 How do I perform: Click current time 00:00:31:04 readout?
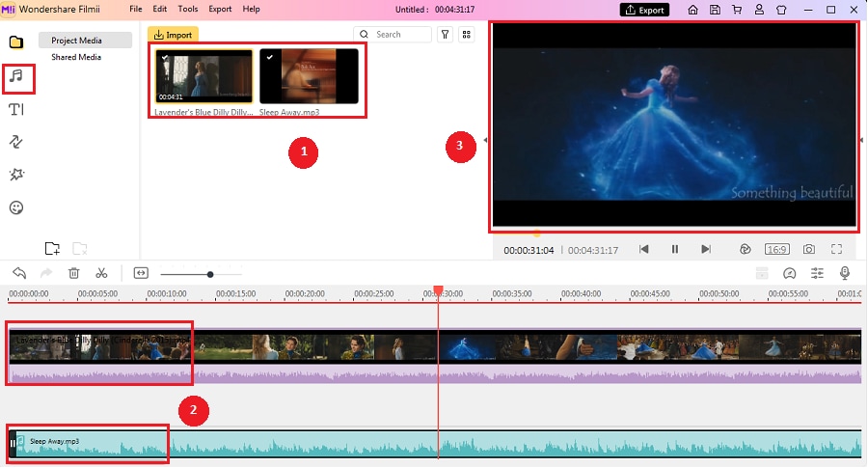click(x=529, y=250)
